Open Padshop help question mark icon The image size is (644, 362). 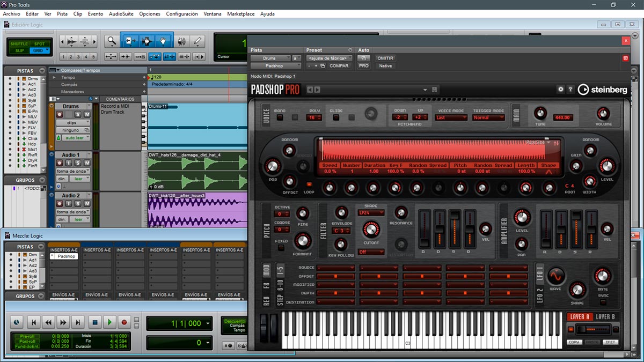pos(570,90)
